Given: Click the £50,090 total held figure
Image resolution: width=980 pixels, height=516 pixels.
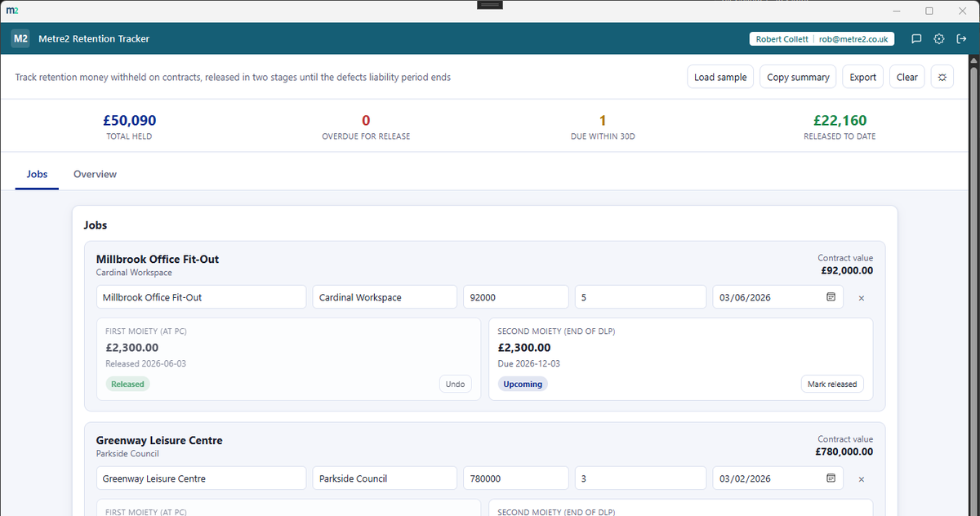Looking at the screenshot, I should click(x=129, y=121).
